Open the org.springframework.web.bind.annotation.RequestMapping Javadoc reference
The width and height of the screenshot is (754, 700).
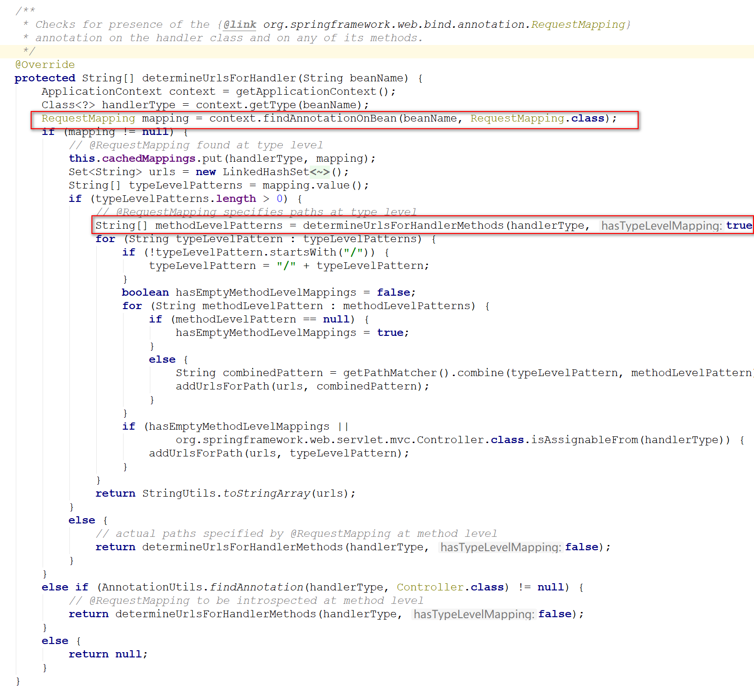444,24
